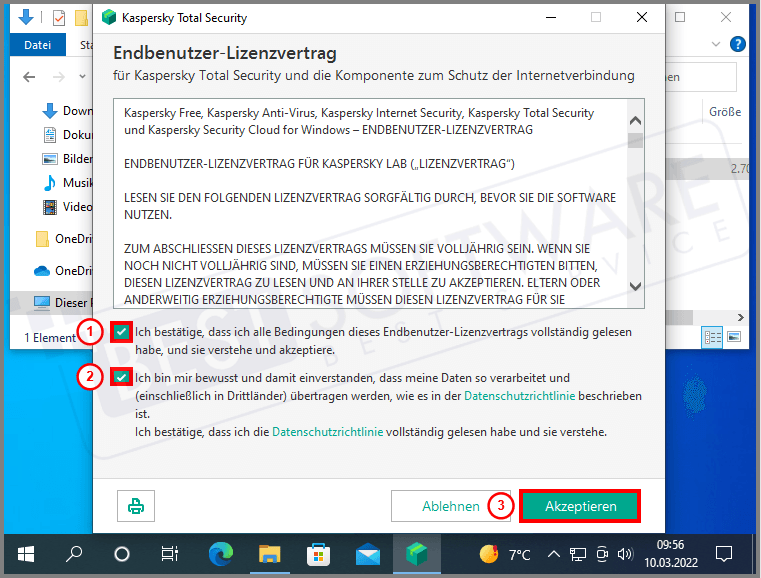Select Videos in Explorer sidebar
Screen dimensions: 761x578
[67, 207]
